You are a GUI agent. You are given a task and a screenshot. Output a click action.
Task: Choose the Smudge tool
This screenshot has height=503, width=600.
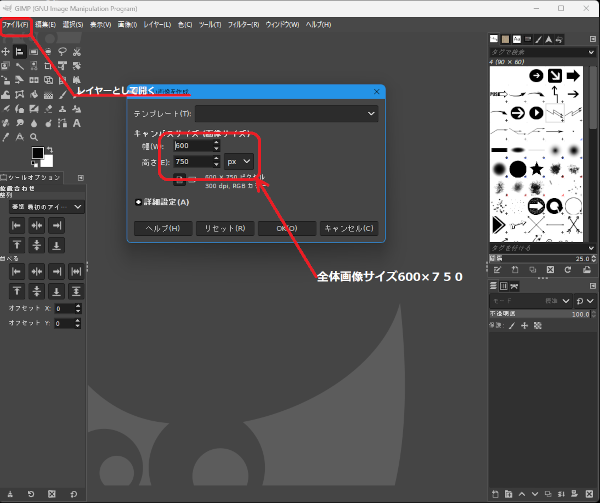[20, 123]
